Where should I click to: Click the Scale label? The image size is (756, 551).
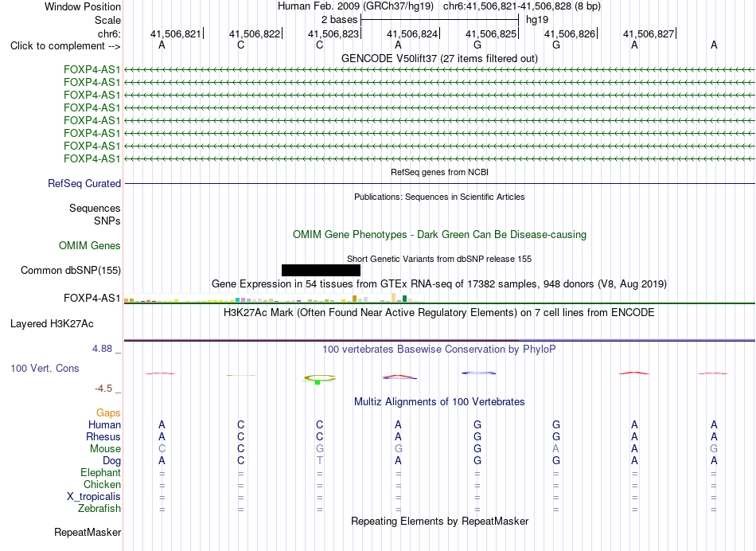click(107, 20)
